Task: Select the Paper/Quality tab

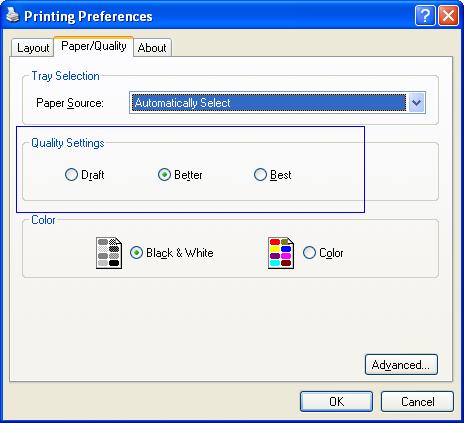Action: click(x=94, y=46)
